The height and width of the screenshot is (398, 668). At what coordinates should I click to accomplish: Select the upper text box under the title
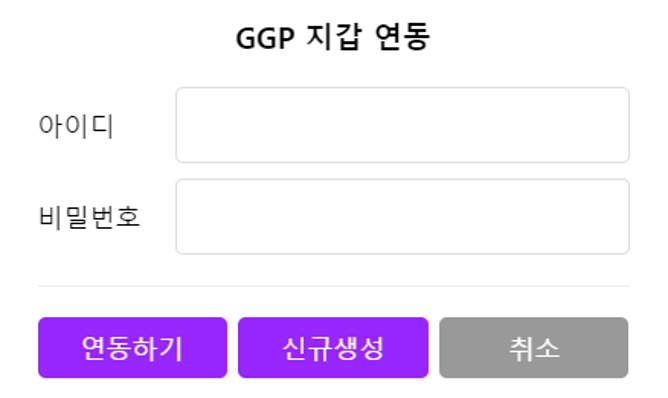click(403, 125)
